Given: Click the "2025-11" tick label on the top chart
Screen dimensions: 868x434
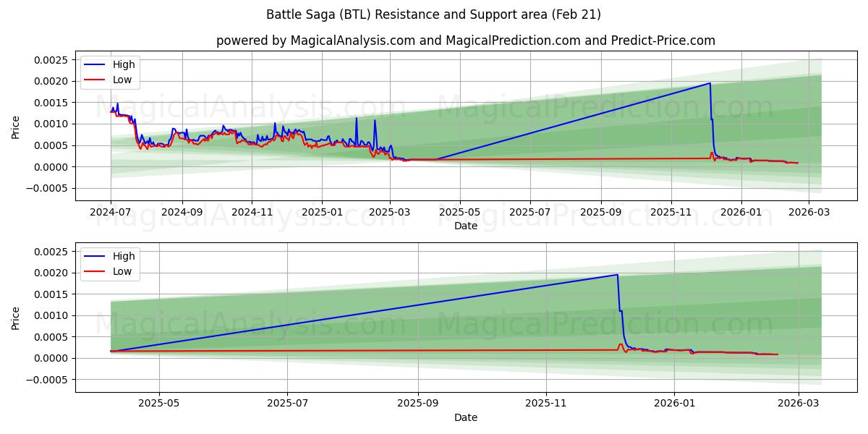Looking at the screenshot, I should coord(671,213).
